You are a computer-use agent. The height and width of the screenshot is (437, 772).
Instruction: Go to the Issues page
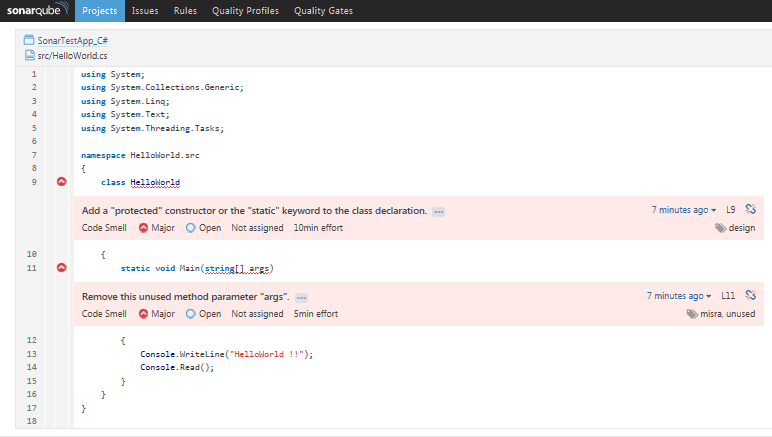point(145,11)
